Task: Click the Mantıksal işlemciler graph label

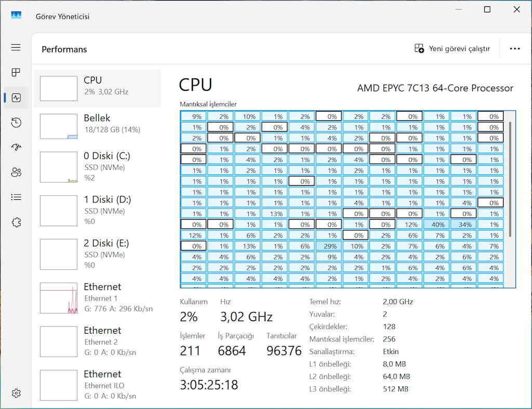Action: (x=208, y=104)
